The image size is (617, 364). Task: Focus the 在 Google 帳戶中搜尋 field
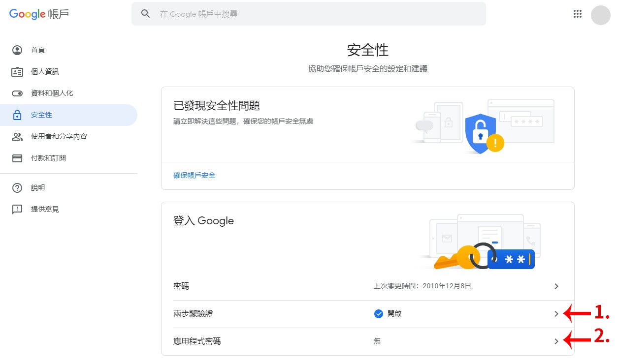coord(309,14)
